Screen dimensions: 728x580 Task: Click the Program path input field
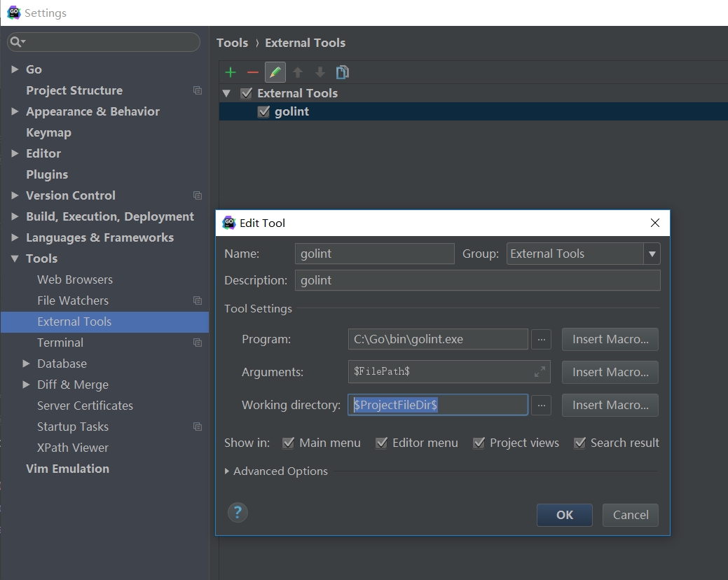[x=438, y=339]
